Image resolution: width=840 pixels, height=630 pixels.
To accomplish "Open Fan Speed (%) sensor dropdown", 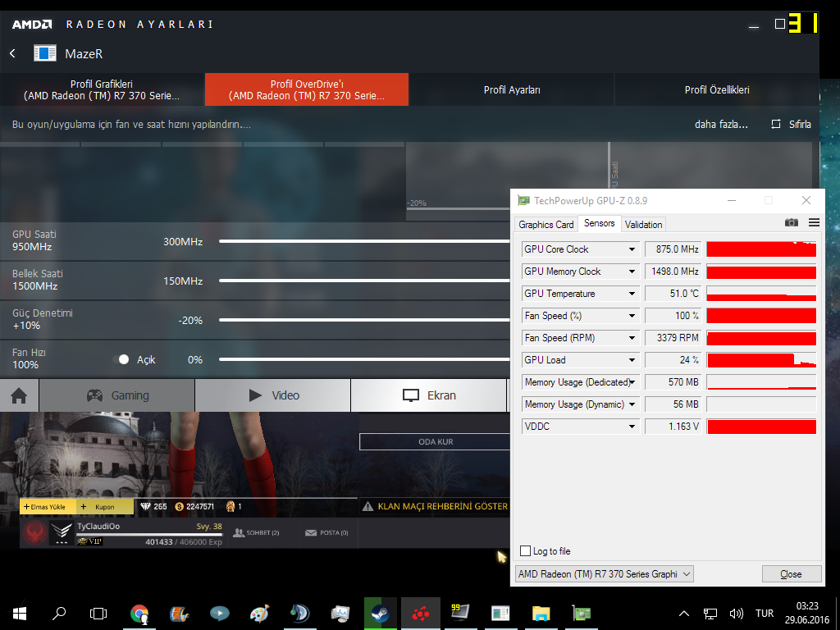I will [632, 316].
